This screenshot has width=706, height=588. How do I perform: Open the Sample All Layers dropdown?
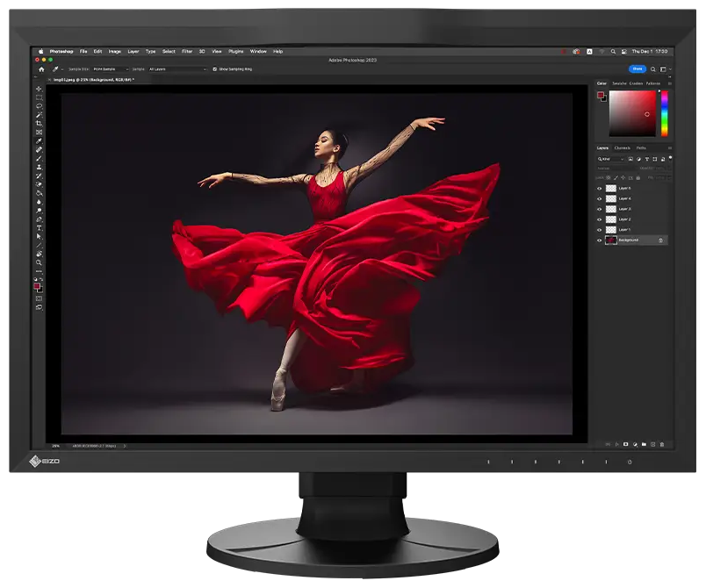[177, 68]
